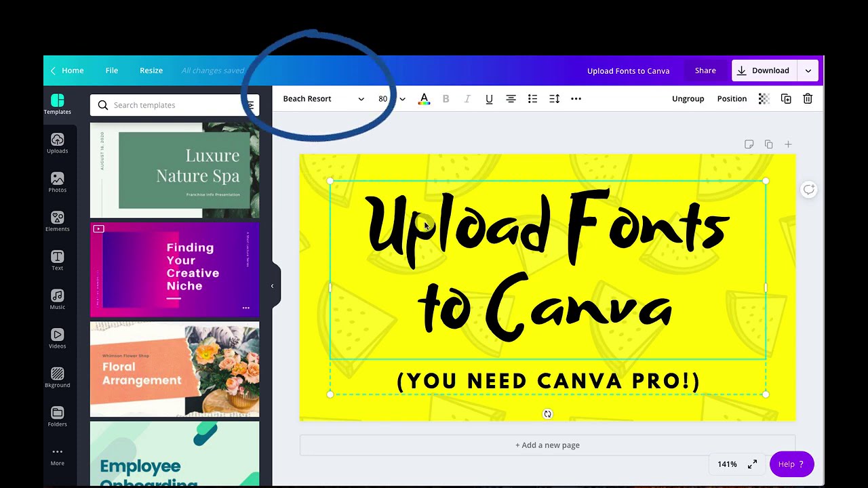Screen dimensions: 868x488
Task: Click the Search templates field
Action: [x=173, y=105]
